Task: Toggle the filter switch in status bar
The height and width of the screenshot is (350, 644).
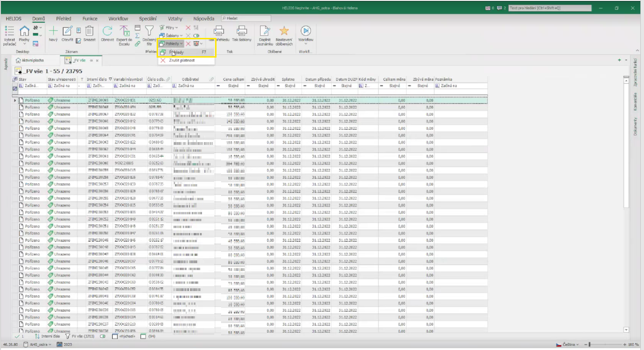Action: (103, 336)
